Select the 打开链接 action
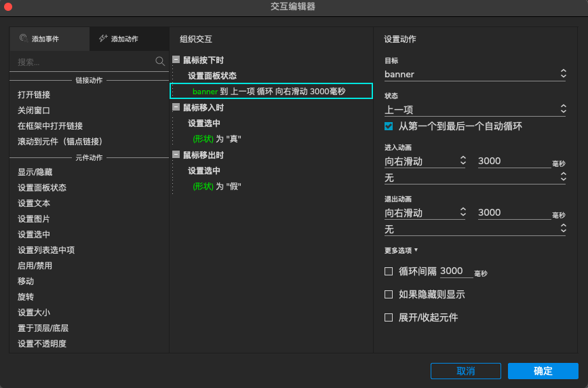 click(x=34, y=94)
